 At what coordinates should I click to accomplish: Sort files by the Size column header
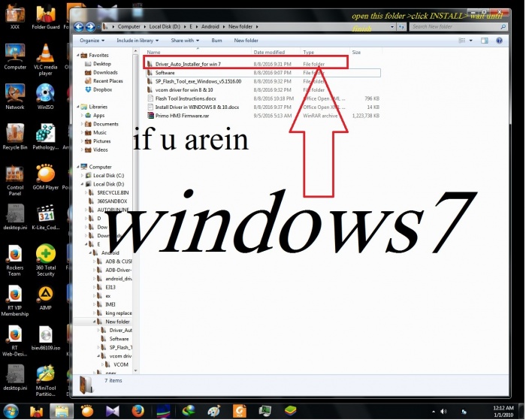(365, 53)
